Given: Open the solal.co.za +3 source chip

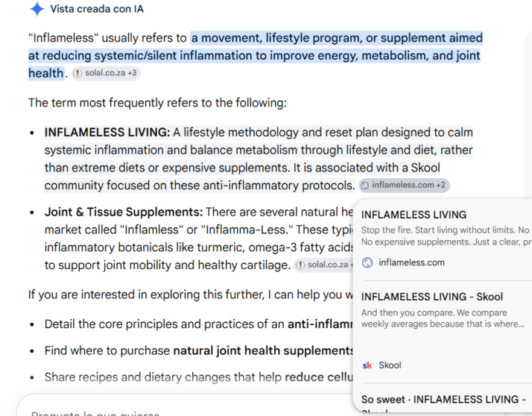Looking at the screenshot, I should (x=106, y=73).
